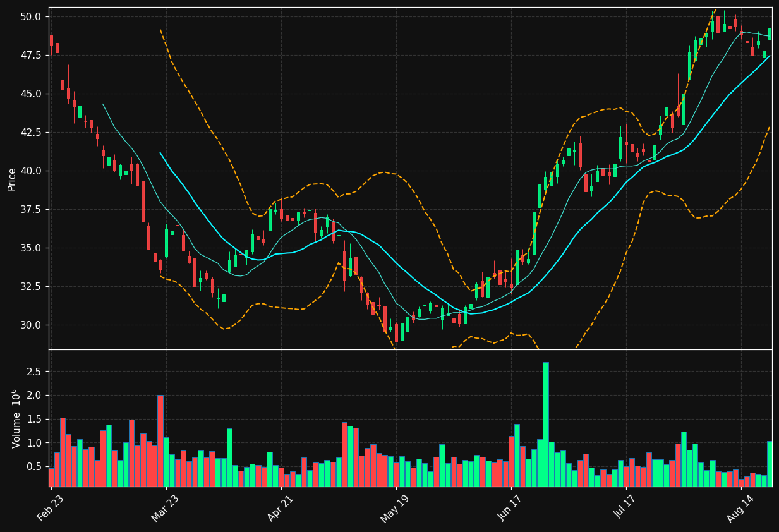779x532 pixels.
Task: Click the Price axis title
Action: point(12,179)
